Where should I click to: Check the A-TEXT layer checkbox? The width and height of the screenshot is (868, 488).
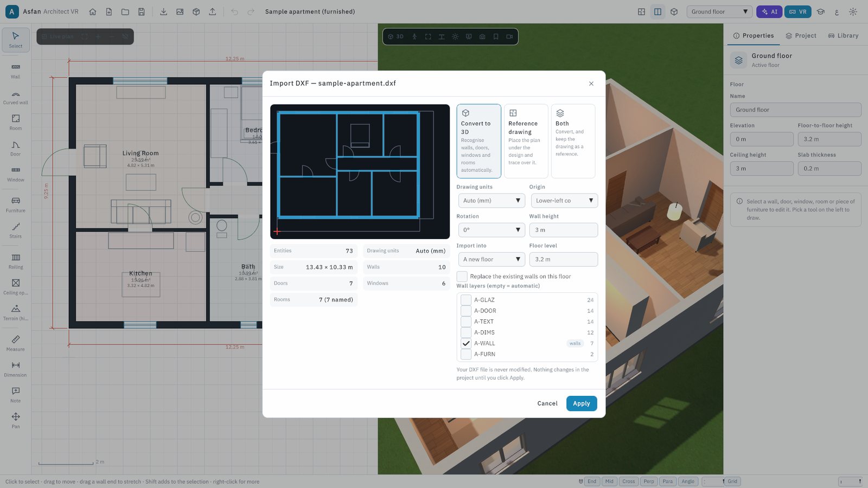[x=465, y=322]
